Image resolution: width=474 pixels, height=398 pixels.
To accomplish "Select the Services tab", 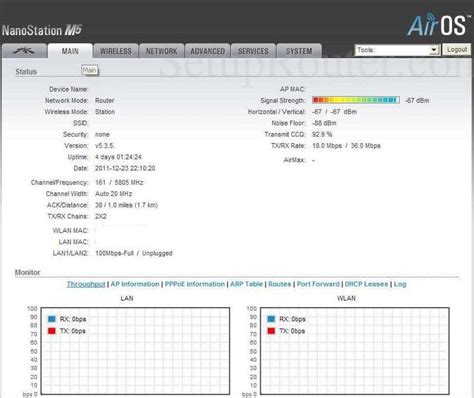I will pos(253,51).
